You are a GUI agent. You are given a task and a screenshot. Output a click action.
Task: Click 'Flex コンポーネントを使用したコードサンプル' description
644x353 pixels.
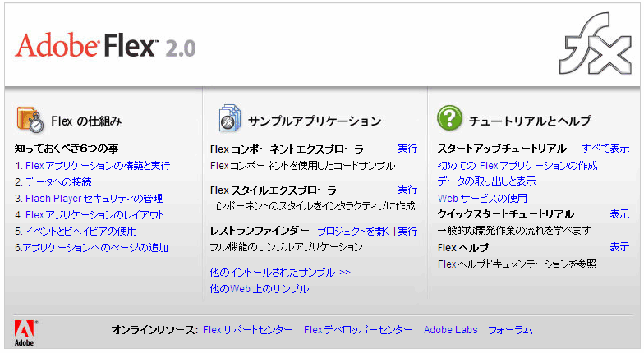(302, 166)
